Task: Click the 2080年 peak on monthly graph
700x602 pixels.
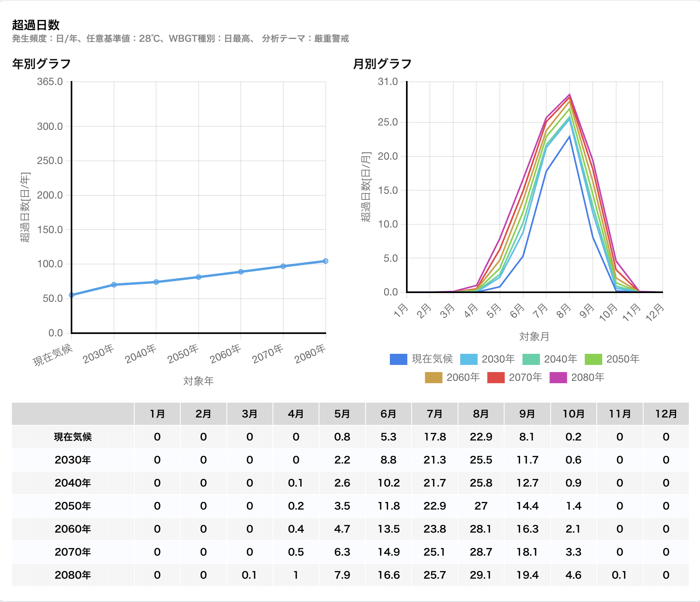Action: pos(570,95)
